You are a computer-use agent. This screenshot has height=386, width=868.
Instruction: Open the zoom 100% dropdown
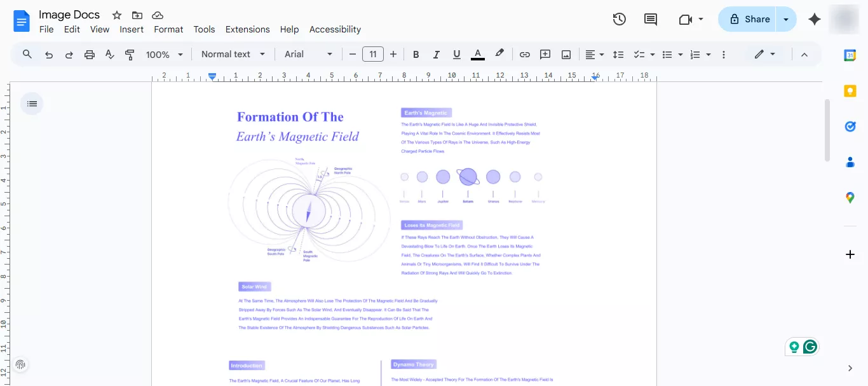click(x=164, y=55)
